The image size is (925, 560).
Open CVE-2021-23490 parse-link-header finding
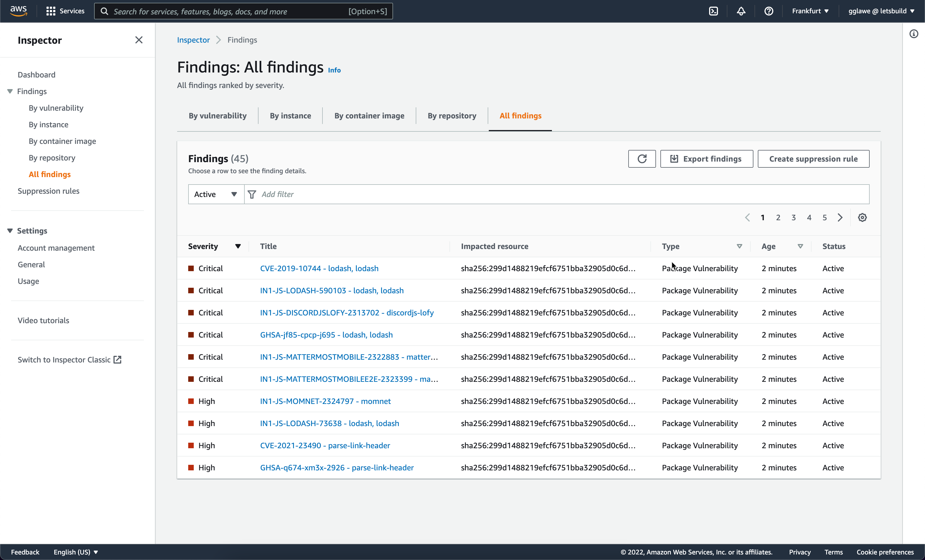[x=325, y=445]
